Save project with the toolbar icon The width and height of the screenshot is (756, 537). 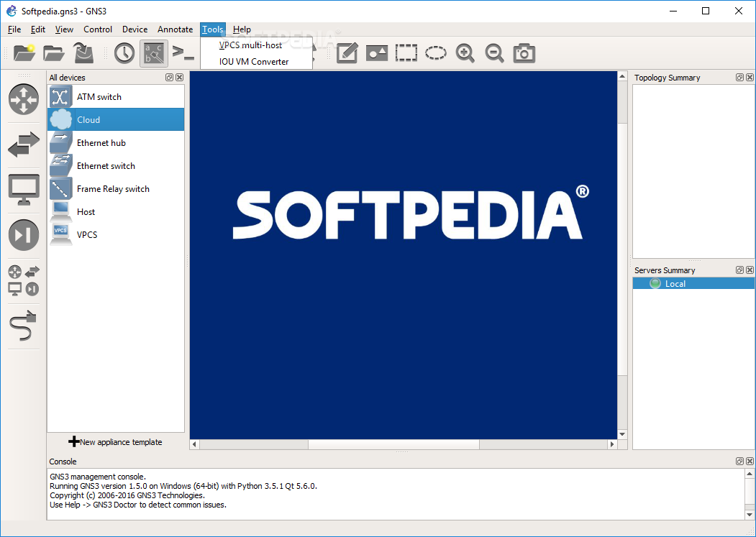pyautogui.click(x=83, y=52)
